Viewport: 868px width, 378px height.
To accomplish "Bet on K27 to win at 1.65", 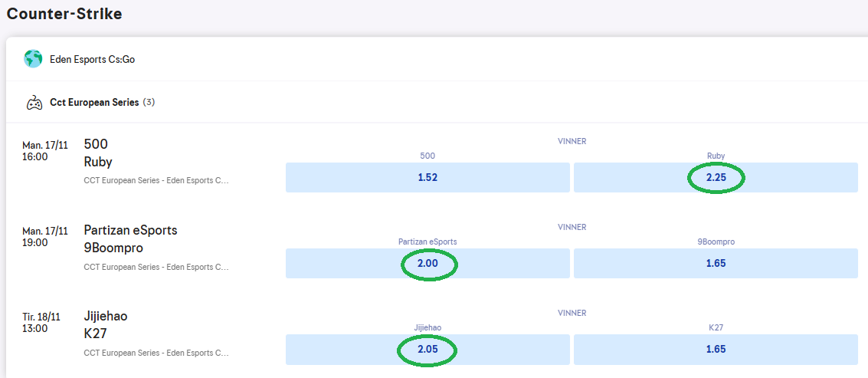I will coord(716,349).
